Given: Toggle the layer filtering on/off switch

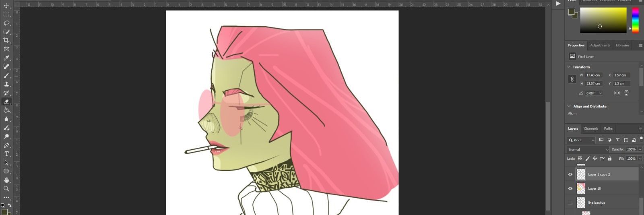Looking at the screenshot, I should tap(641, 139).
